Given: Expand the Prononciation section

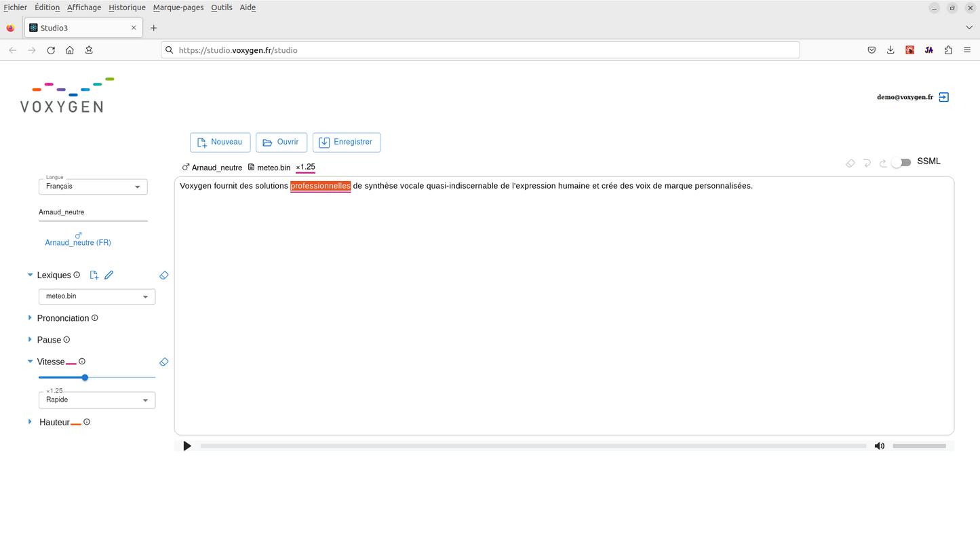Looking at the screenshot, I should (x=30, y=317).
